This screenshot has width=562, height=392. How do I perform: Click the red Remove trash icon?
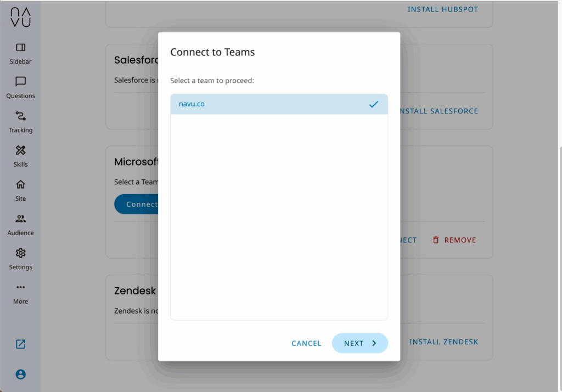436,240
